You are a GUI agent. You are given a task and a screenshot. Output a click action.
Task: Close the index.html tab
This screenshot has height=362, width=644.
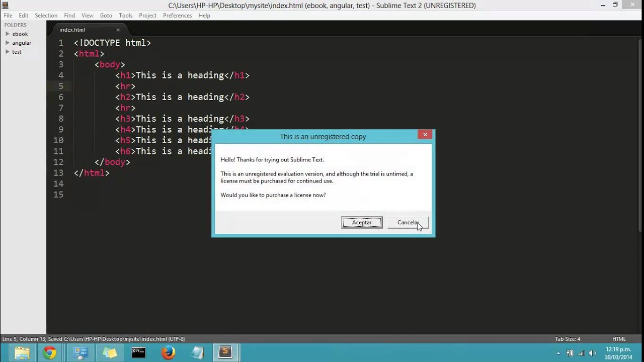coord(118,30)
